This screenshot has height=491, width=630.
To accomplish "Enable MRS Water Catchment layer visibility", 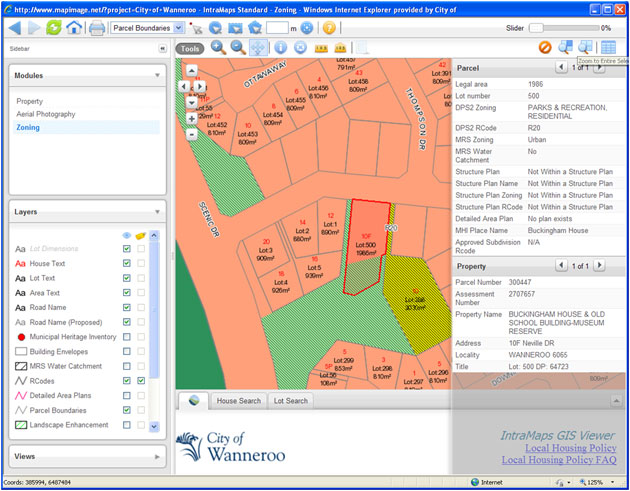I will (127, 366).
